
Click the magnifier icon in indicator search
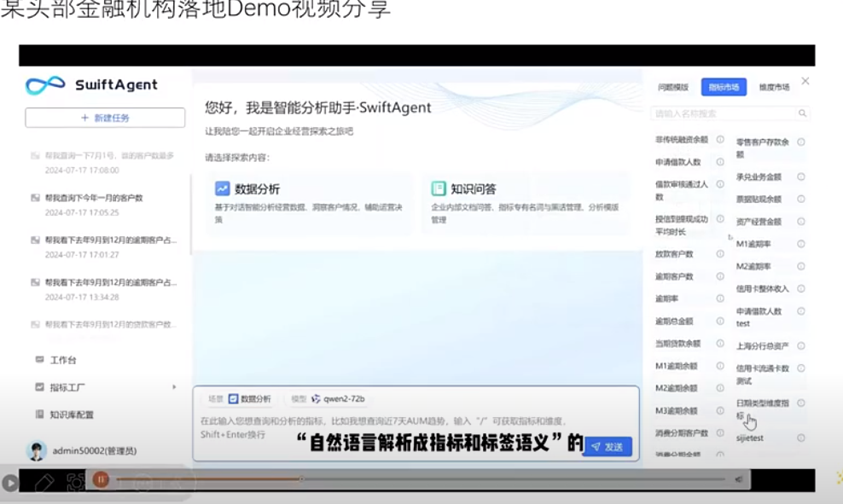[x=802, y=113]
